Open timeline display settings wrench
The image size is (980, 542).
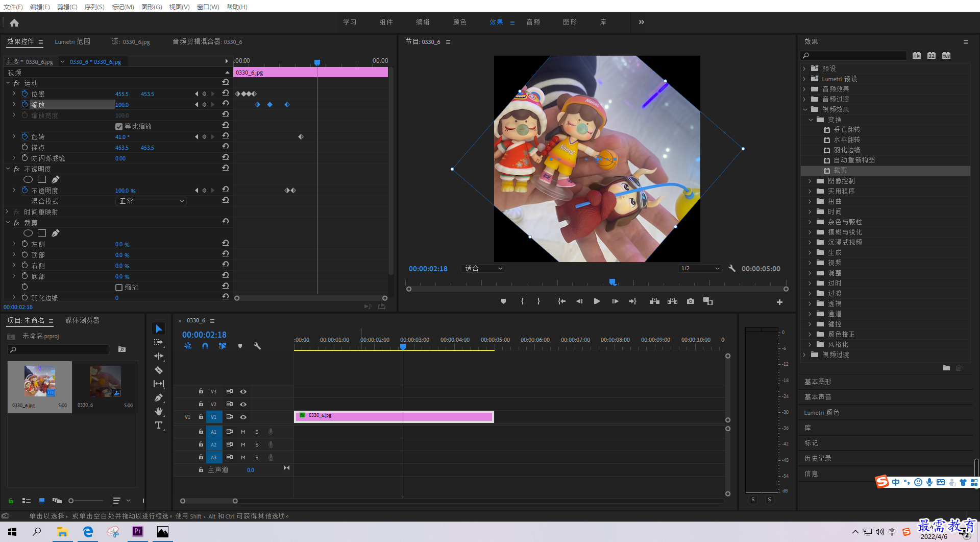point(257,346)
